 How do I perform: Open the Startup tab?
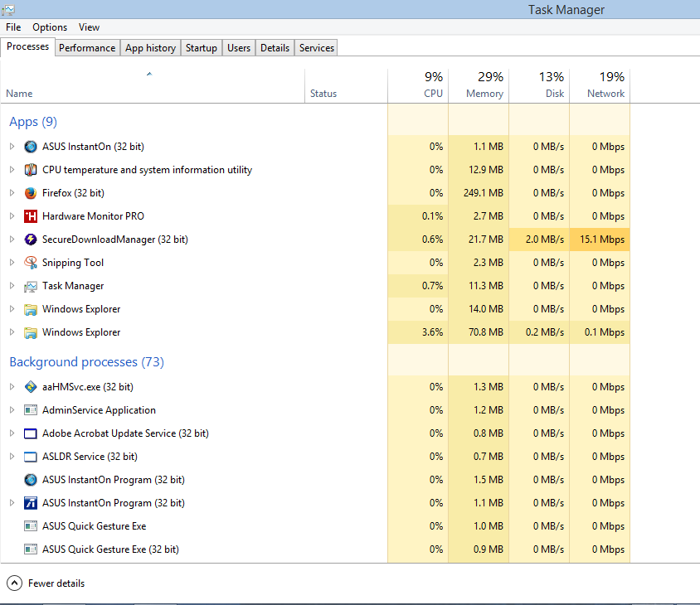(x=202, y=48)
